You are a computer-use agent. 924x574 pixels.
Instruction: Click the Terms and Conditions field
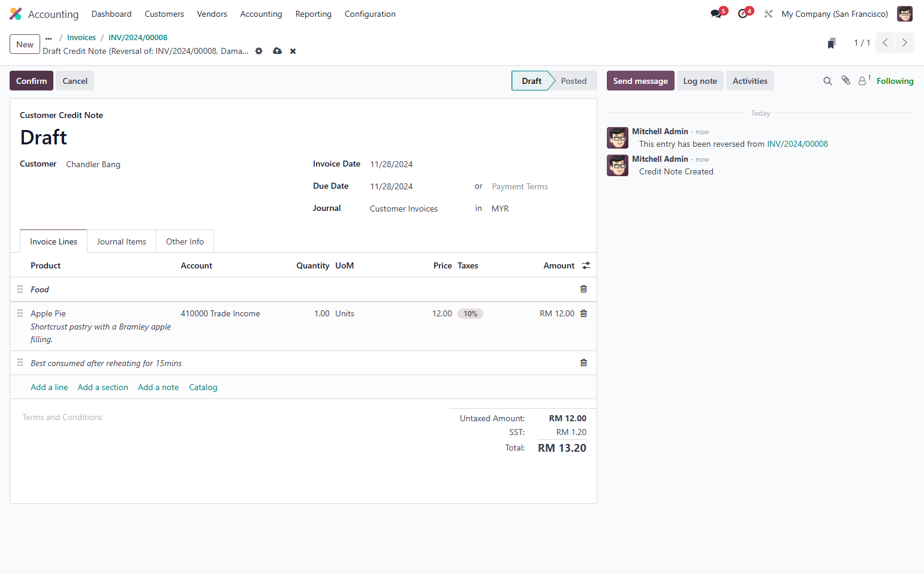pos(231,418)
